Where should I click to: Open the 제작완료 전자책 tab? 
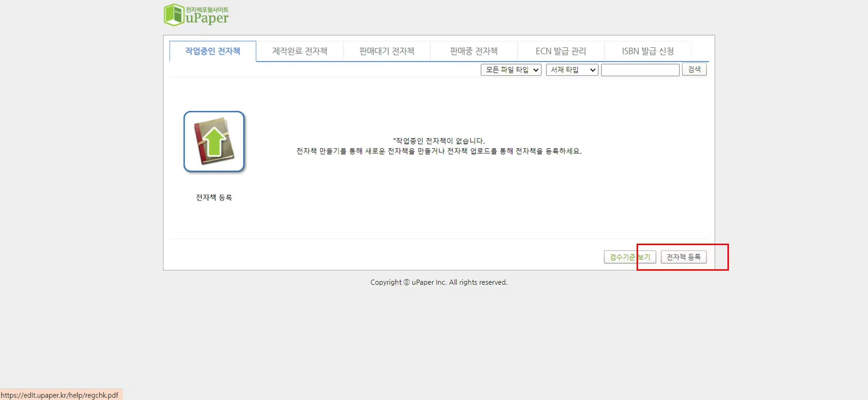point(300,51)
